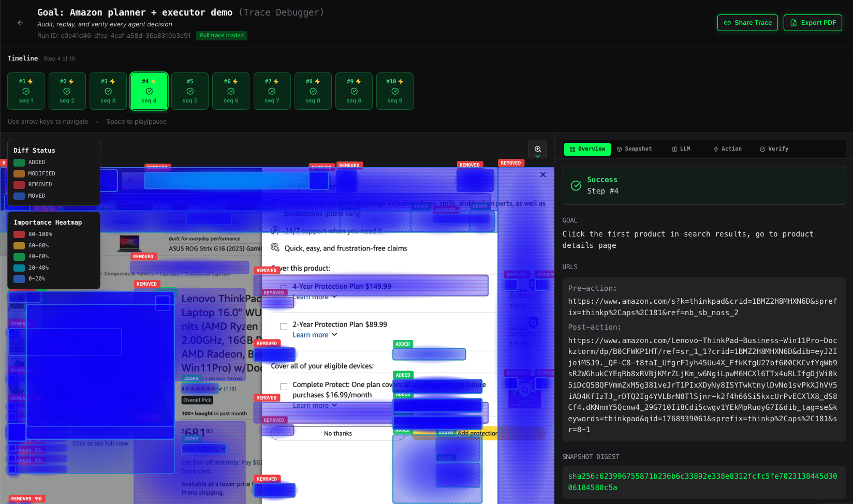
Task: Click the Share Trace link icon
Action: (727, 23)
